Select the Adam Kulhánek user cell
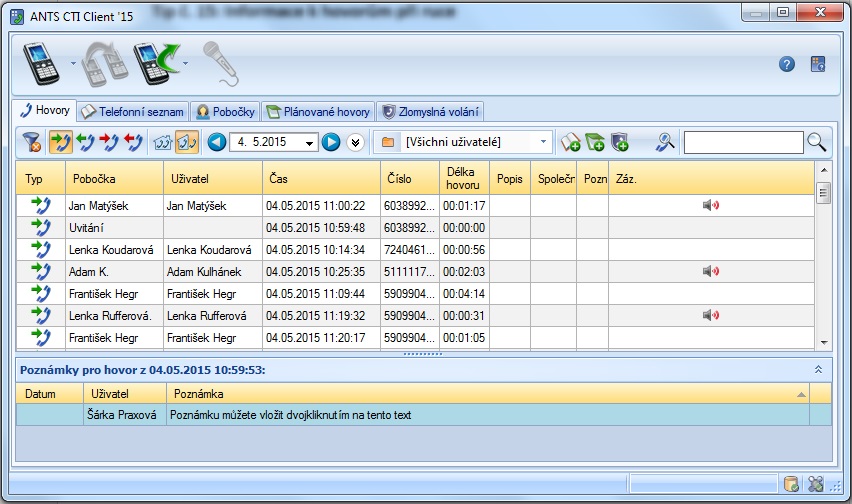 tap(212, 272)
